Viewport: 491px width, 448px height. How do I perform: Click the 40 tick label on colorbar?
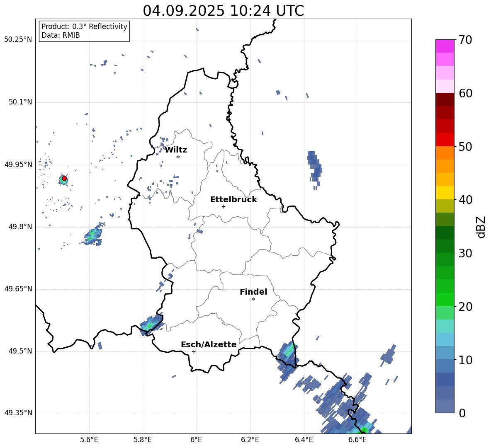[465, 200]
